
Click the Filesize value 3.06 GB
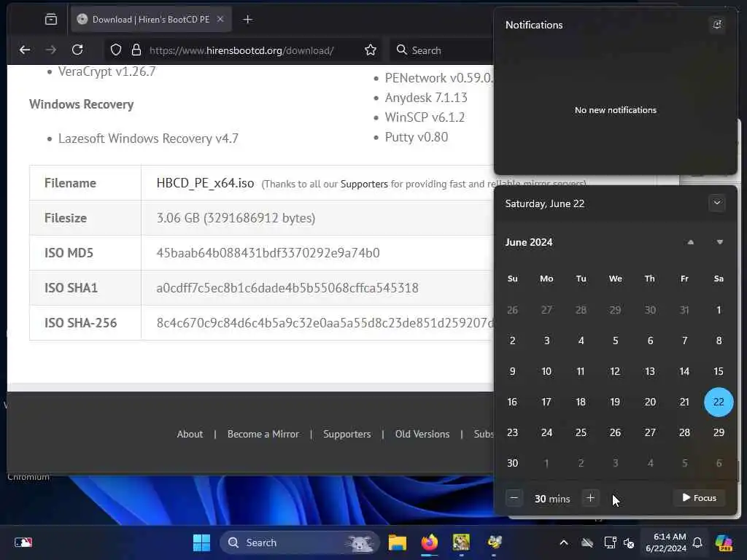[x=236, y=218]
